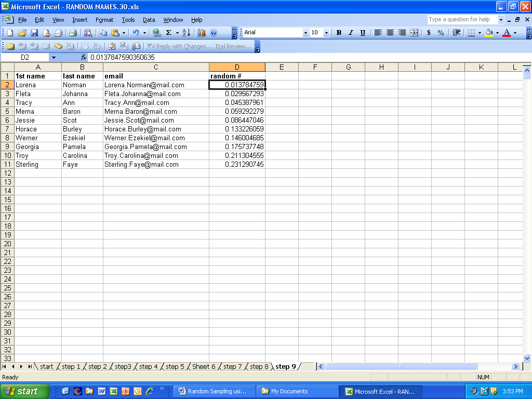Open the Insert menu
Screen dimensions: 532x399
pyautogui.click(x=79, y=20)
